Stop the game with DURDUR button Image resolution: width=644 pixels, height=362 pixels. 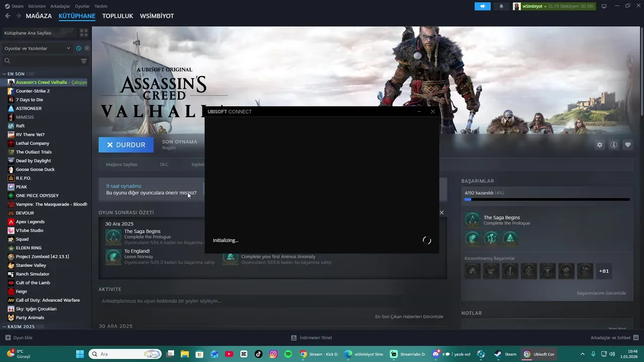pyautogui.click(x=126, y=145)
